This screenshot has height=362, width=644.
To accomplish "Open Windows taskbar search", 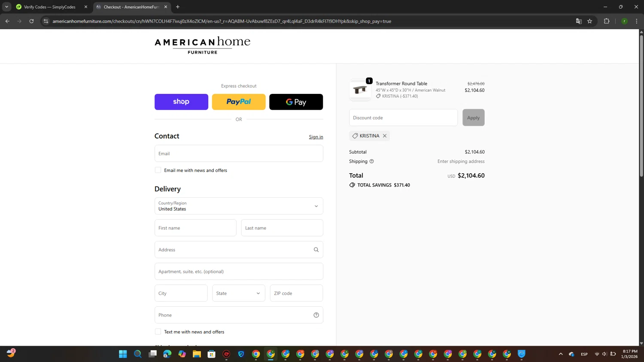I will [138, 354].
